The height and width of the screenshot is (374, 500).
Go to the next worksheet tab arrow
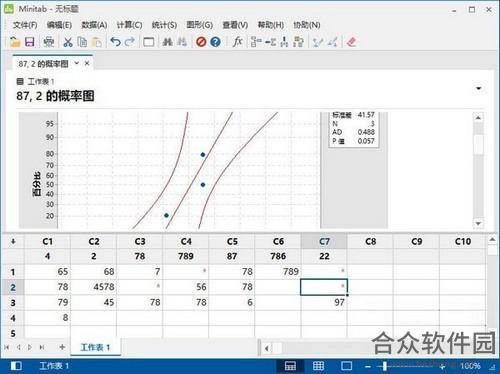[30, 347]
